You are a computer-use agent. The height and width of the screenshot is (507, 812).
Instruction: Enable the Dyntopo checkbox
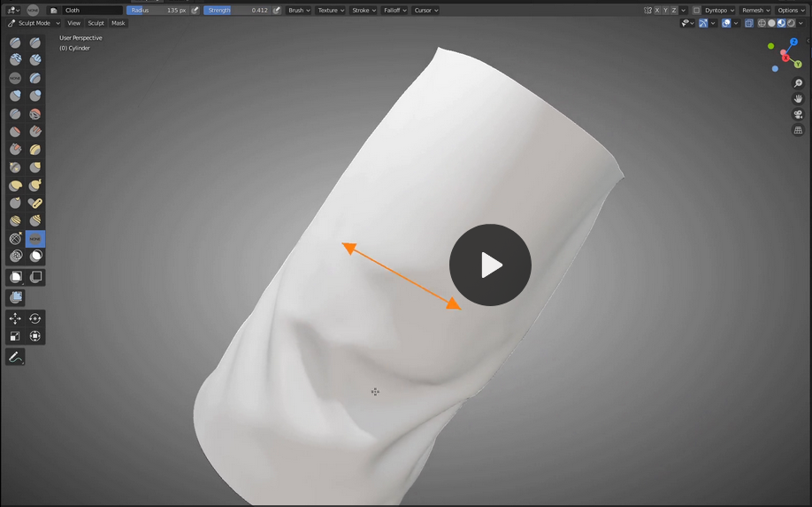coord(696,11)
